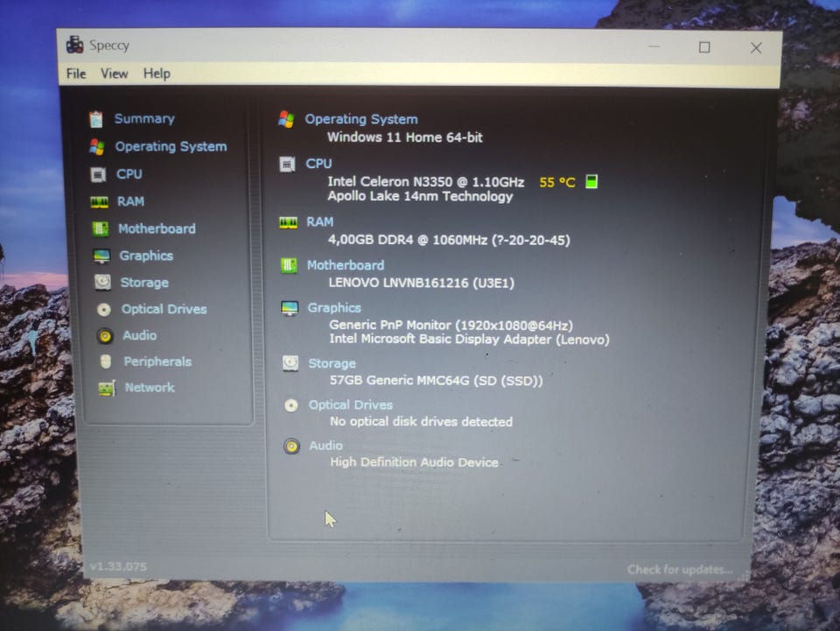Click the Check for updates link

click(x=679, y=570)
